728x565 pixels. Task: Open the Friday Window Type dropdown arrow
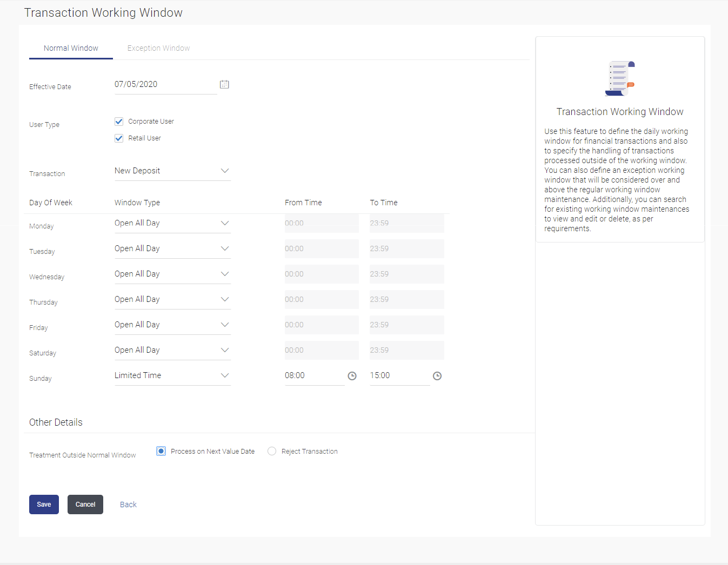click(x=225, y=325)
